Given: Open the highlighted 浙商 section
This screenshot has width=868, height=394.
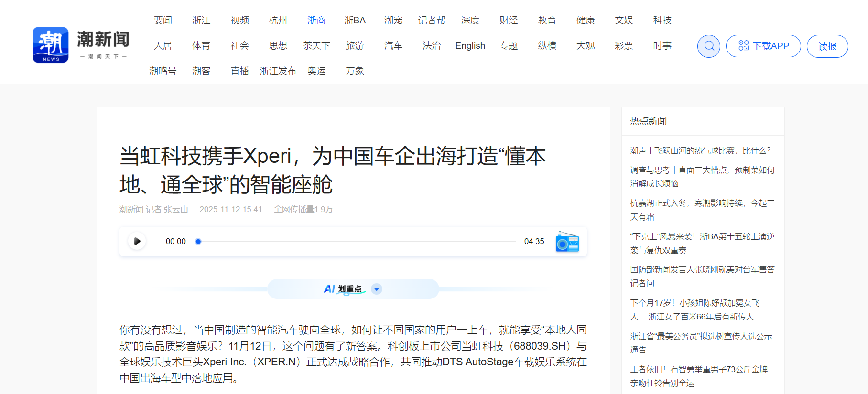Looking at the screenshot, I should click(316, 21).
